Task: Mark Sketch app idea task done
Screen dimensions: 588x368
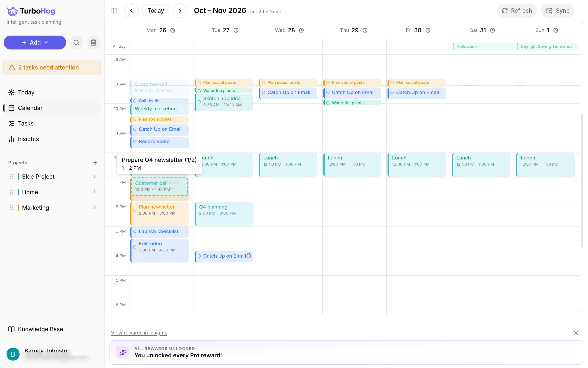Action: (199, 102)
